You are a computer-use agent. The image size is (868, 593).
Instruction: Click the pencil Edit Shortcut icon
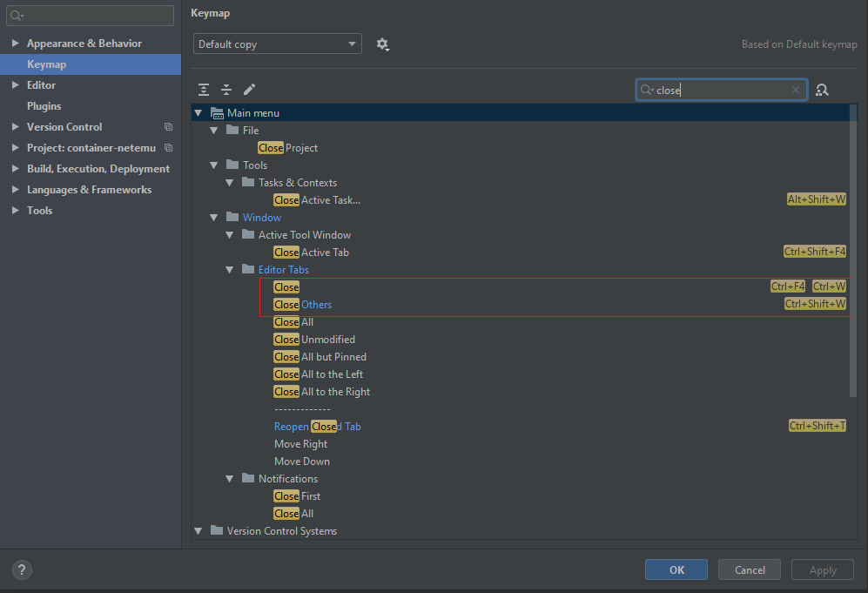pos(250,89)
